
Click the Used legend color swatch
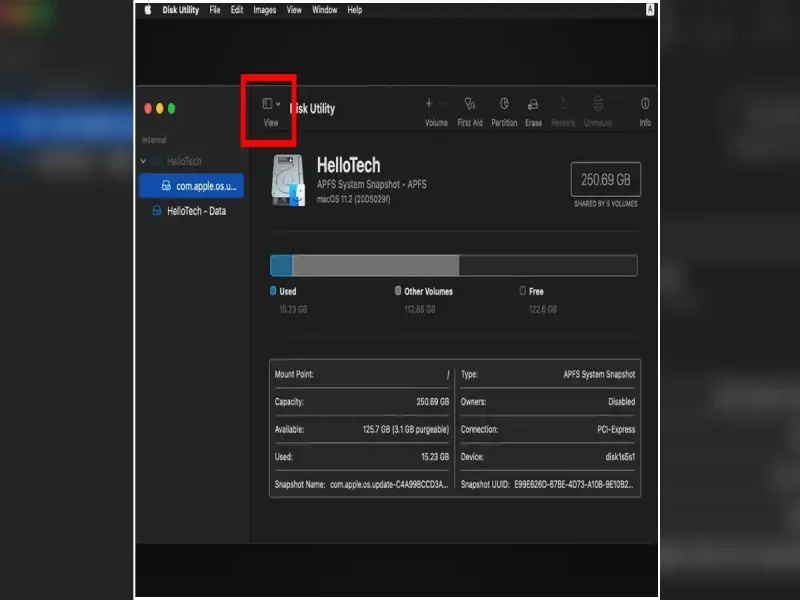coord(273,291)
